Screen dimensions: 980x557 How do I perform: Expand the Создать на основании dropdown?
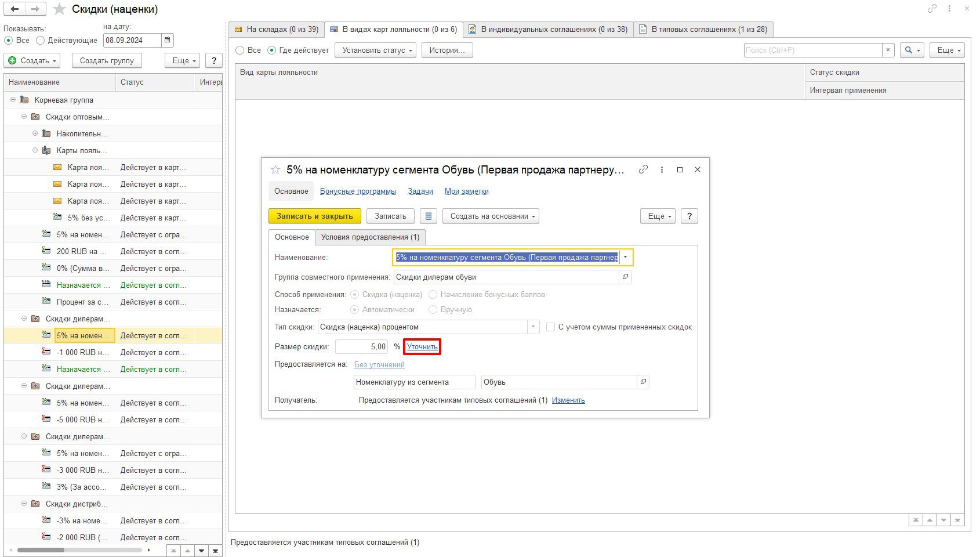[491, 216]
